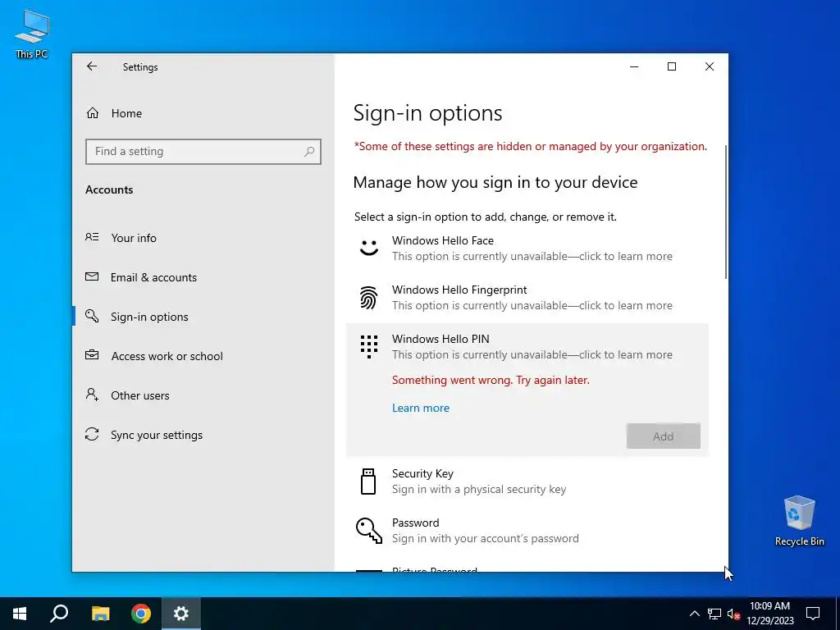The image size is (840, 630).
Task: Open the clock showing 10:09 AM
Action: [x=769, y=614]
